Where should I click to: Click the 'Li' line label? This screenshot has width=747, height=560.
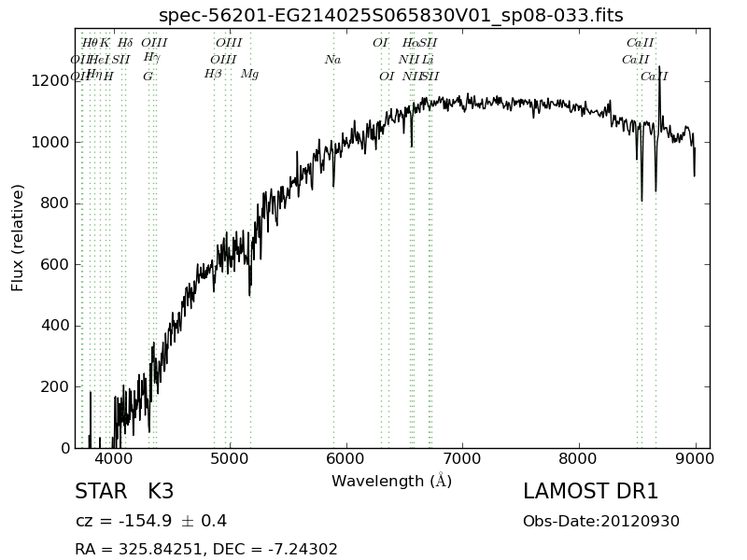[428, 60]
